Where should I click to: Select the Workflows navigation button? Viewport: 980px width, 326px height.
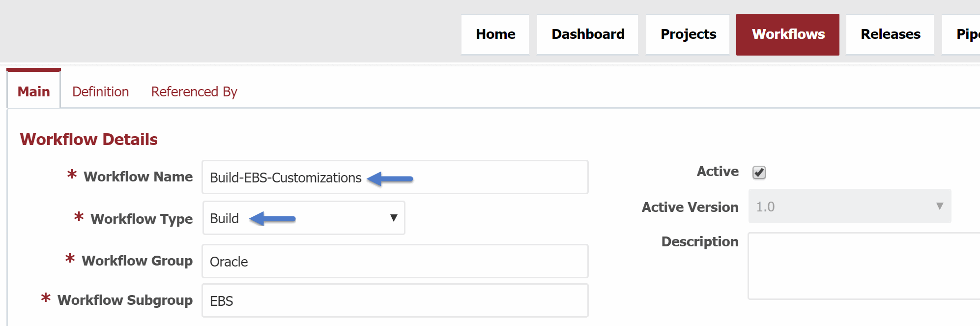click(788, 34)
